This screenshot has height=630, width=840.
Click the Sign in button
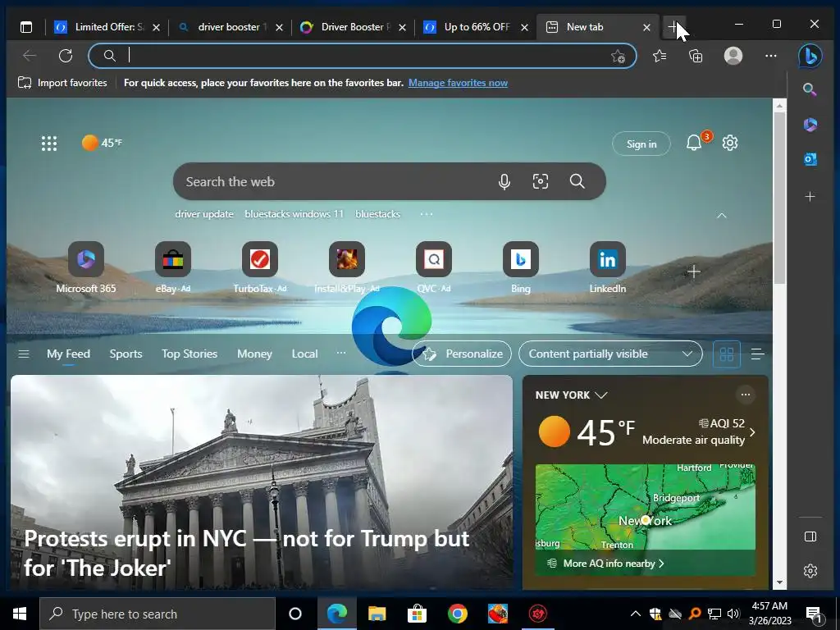[x=641, y=144]
